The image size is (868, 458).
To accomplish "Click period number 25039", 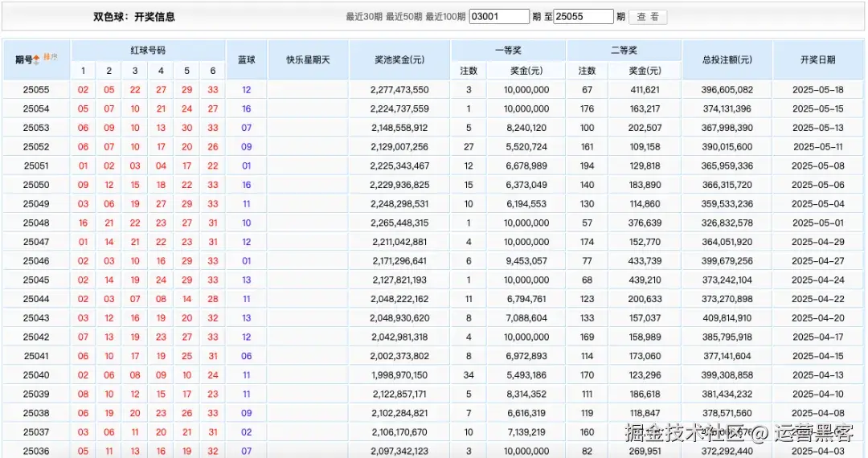I will (x=36, y=395).
